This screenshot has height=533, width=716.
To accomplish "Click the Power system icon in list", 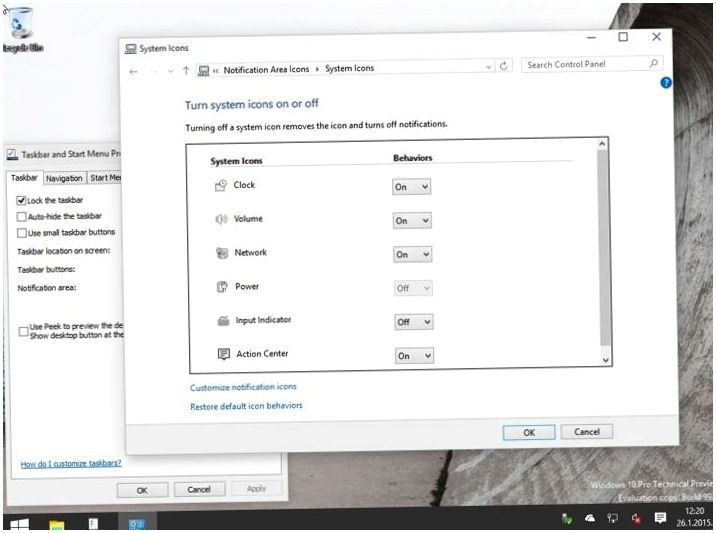I will point(222,287).
